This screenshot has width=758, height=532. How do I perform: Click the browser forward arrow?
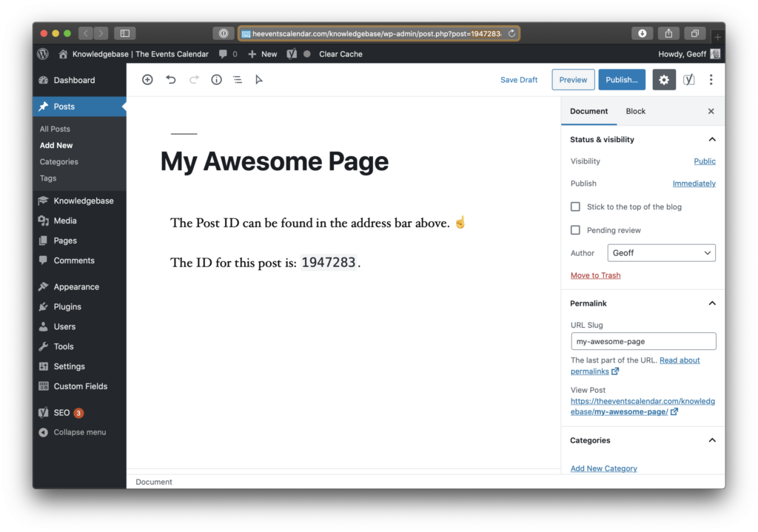[101, 33]
